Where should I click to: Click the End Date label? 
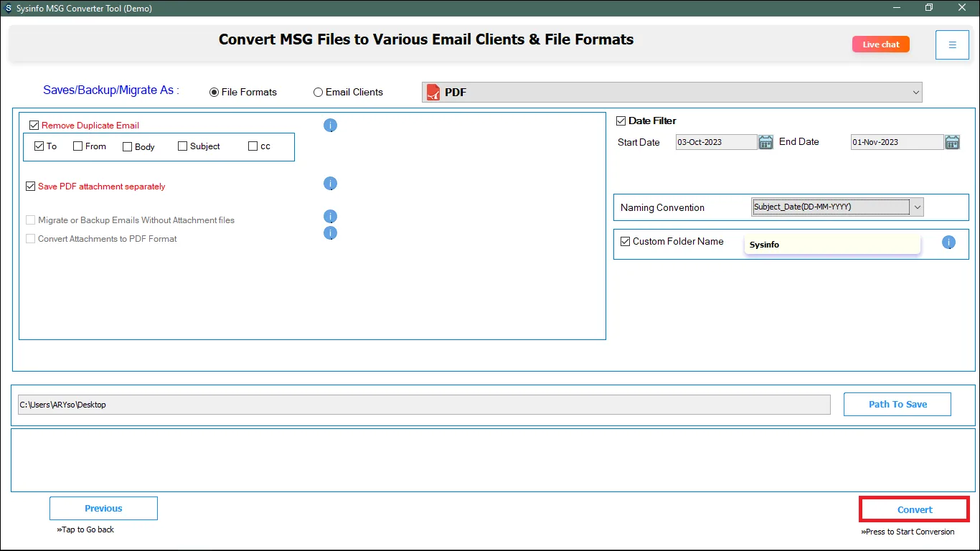(799, 142)
